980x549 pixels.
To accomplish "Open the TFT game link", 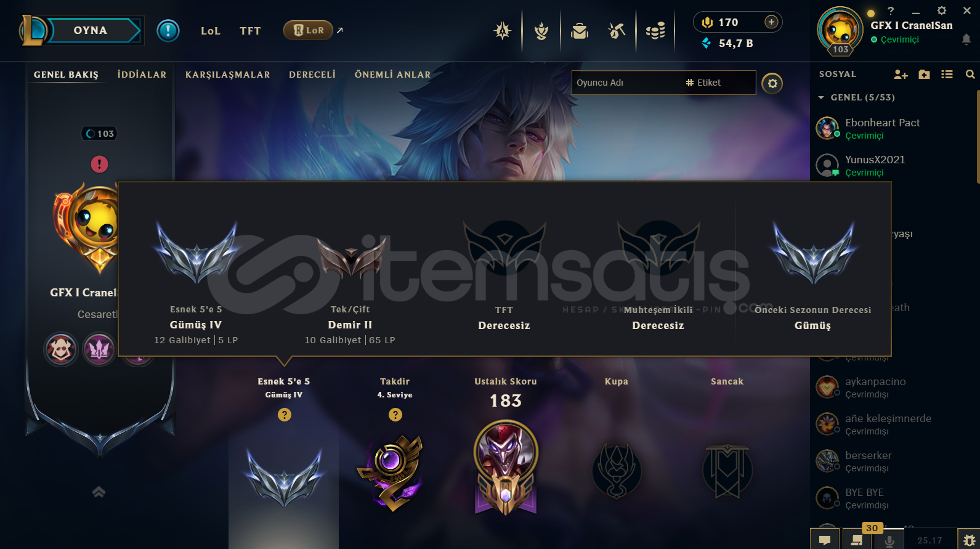I will [x=250, y=31].
